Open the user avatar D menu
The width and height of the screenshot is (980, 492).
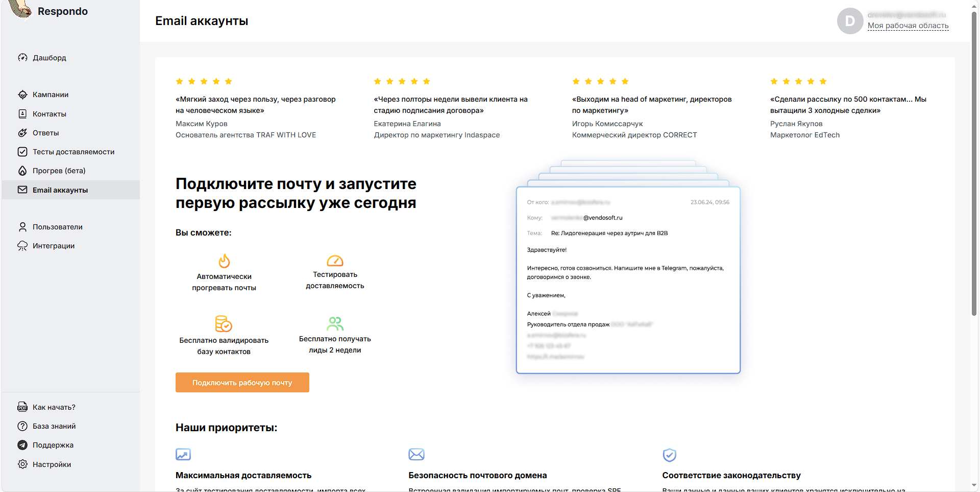coord(850,21)
